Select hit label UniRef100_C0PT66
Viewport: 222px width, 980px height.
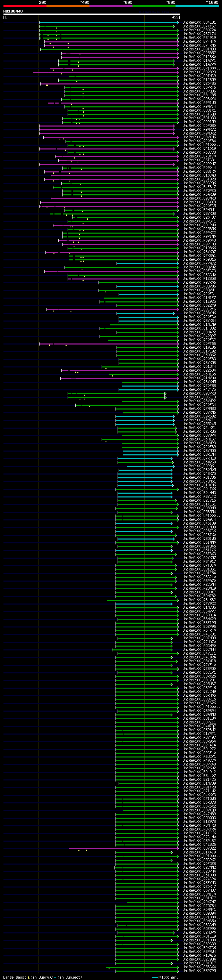(x=199, y=343)
